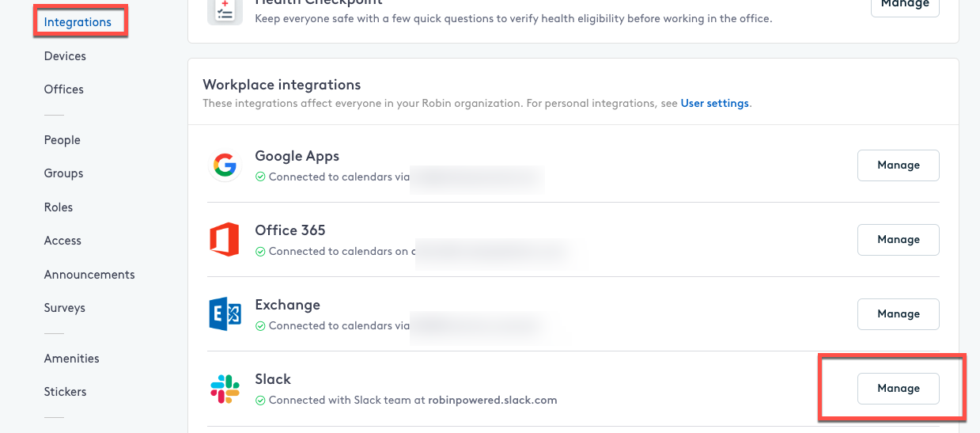Open Integrations in the sidebar
Image resolution: width=980 pixels, height=433 pixels.
click(x=78, y=22)
